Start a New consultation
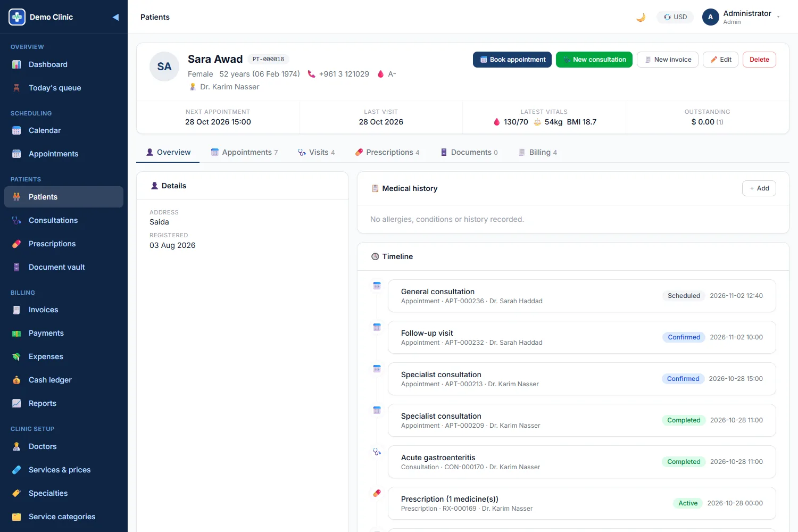 coord(594,60)
